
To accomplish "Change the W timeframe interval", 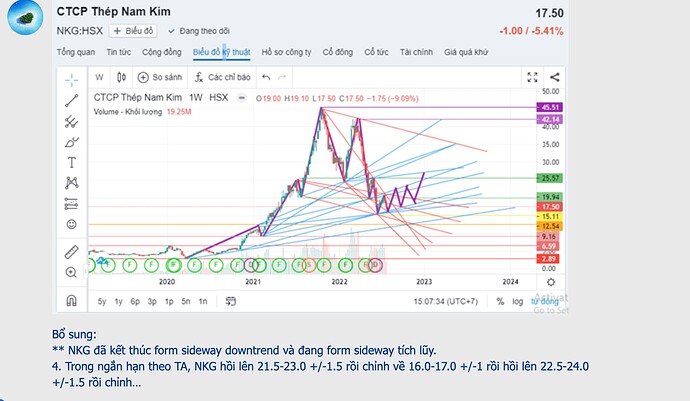I will (x=99, y=77).
